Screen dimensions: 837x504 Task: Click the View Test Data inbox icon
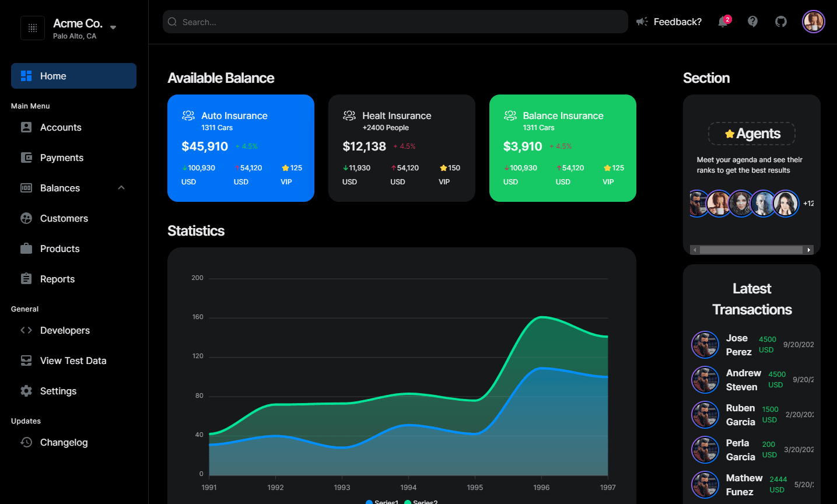26,360
